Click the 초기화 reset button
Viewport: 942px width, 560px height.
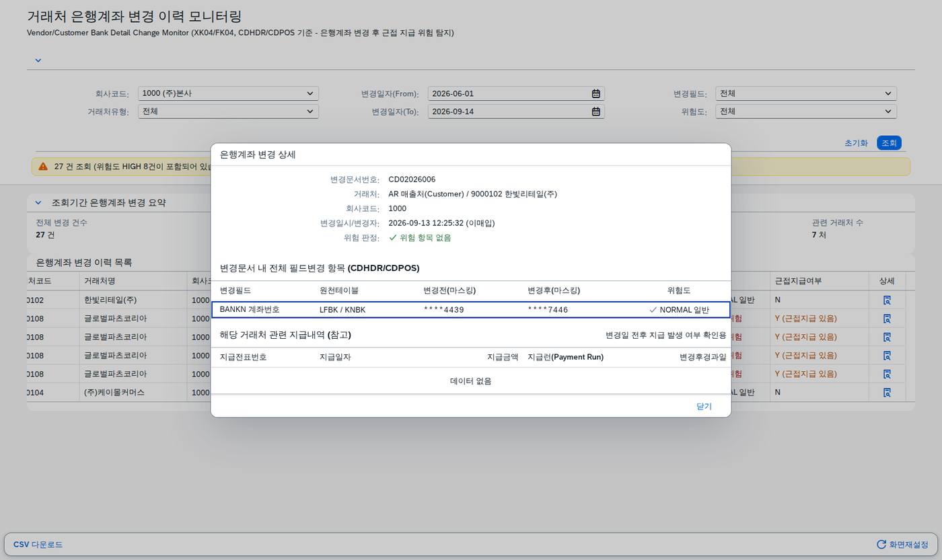click(856, 143)
